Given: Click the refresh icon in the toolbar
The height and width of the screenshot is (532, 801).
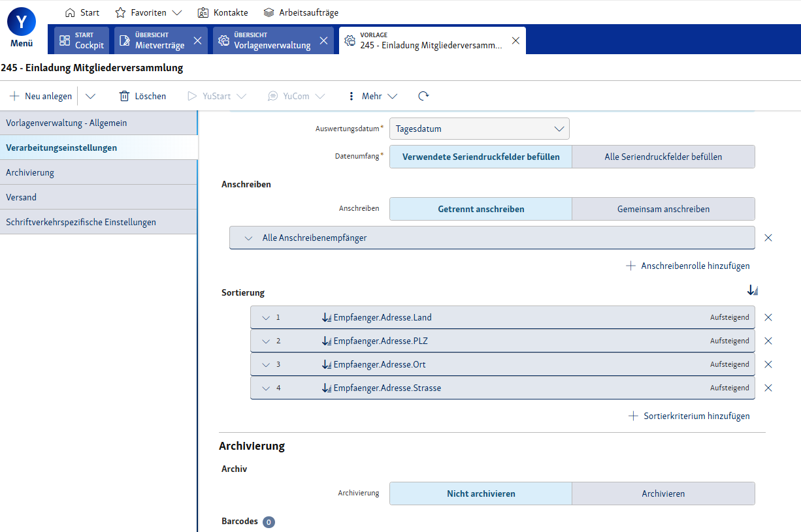Looking at the screenshot, I should (423, 96).
